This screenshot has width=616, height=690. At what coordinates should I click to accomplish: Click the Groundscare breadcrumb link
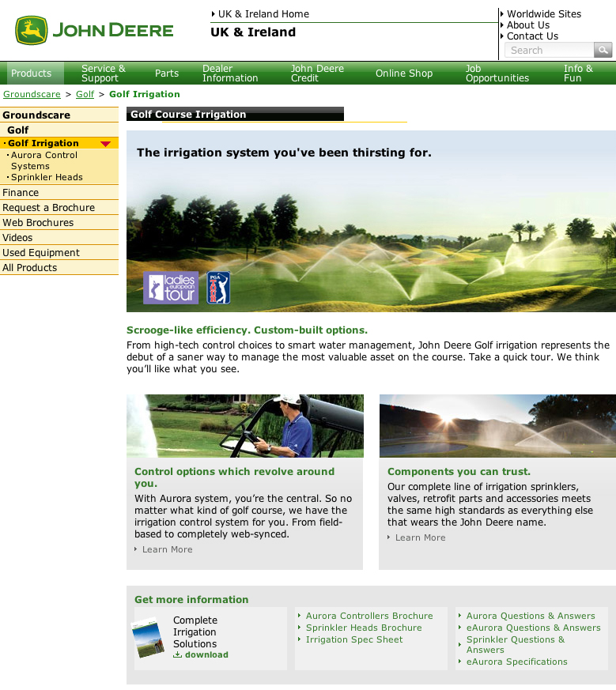click(x=32, y=94)
